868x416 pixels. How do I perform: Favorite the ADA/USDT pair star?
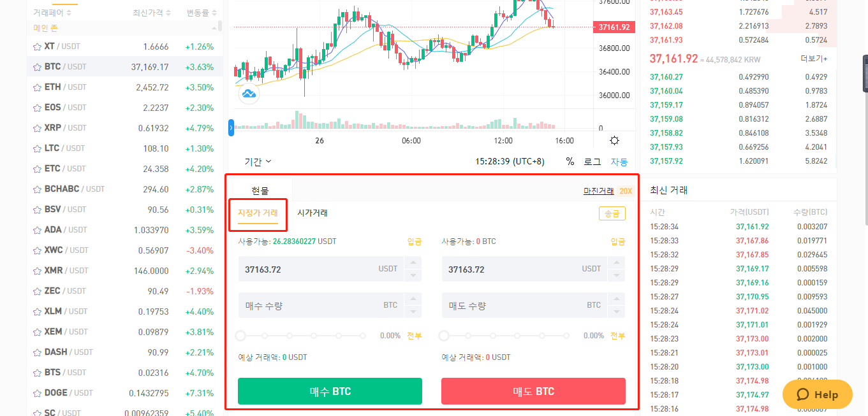tap(37, 230)
